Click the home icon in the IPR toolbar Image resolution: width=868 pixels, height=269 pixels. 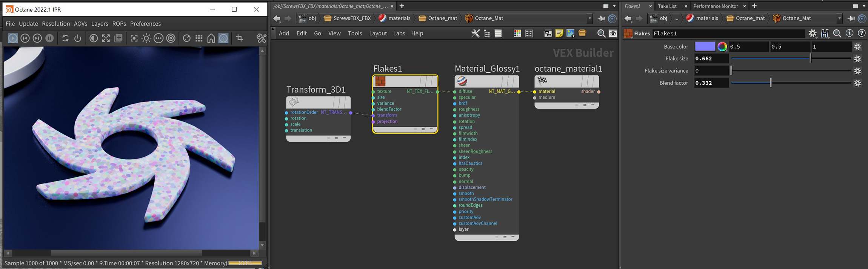click(211, 38)
